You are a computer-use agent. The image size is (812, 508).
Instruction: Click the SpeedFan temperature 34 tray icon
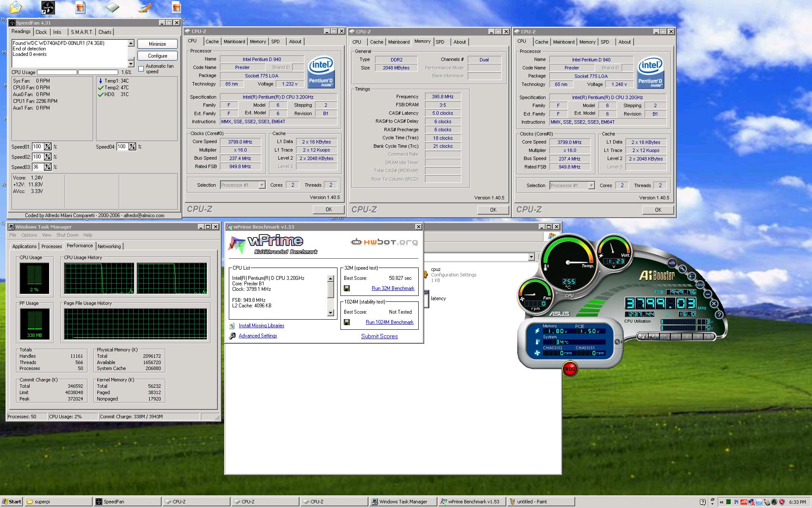736,502
